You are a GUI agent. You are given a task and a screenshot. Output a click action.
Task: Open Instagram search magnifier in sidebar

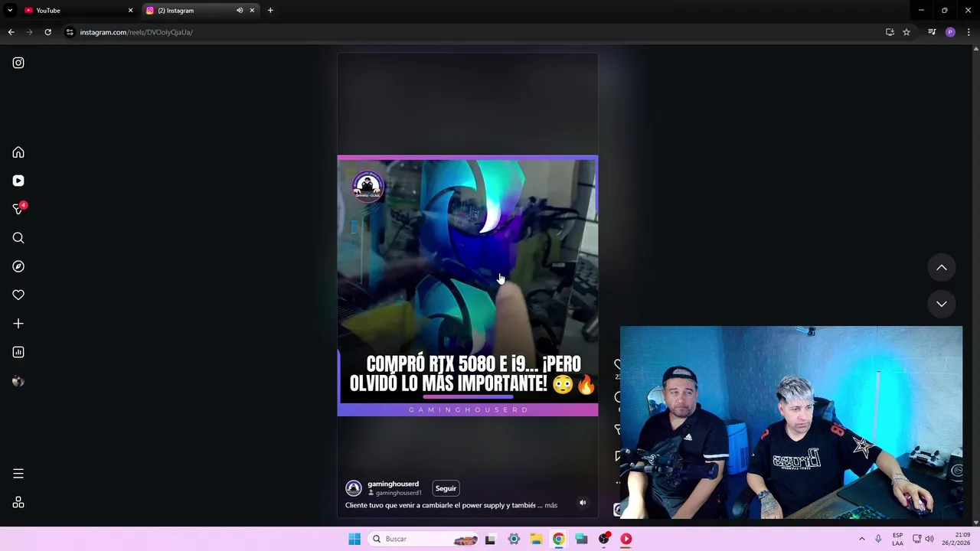click(x=18, y=238)
